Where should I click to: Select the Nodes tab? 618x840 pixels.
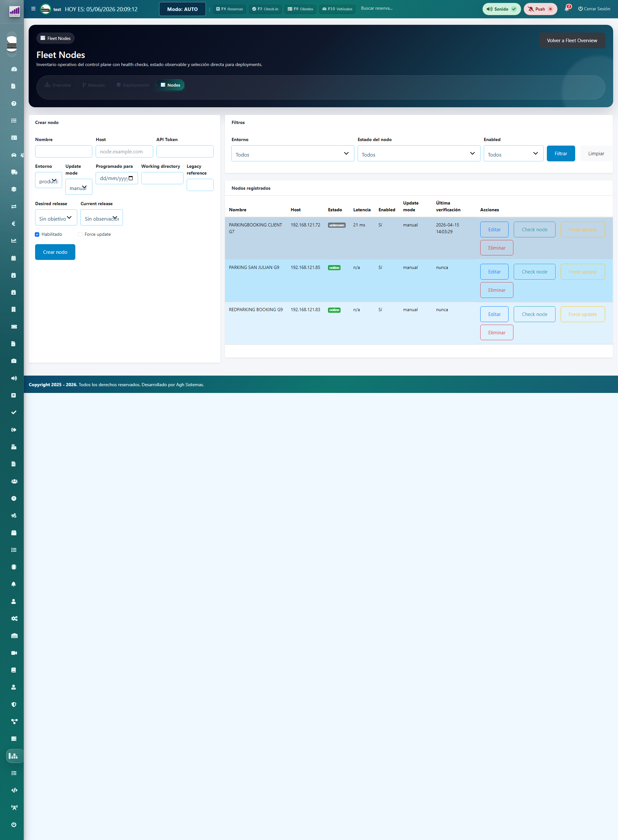tap(171, 85)
